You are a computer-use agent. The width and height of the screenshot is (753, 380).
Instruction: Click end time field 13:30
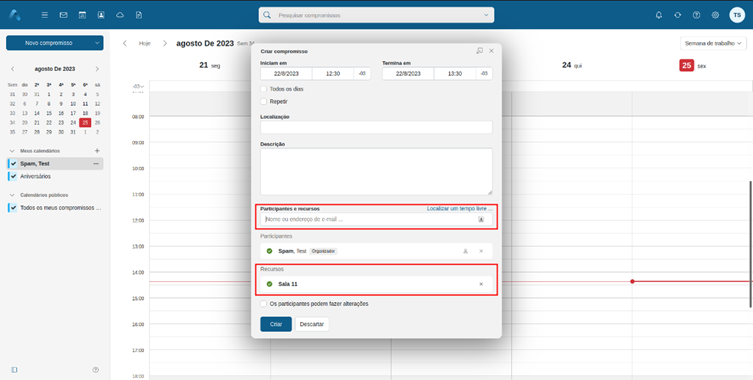pyautogui.click(x=455, y=74)
